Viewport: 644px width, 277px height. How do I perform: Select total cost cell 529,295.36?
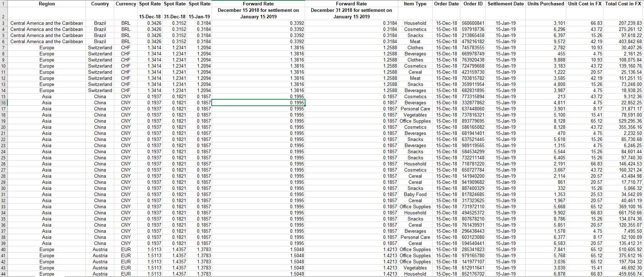[623, 121]
